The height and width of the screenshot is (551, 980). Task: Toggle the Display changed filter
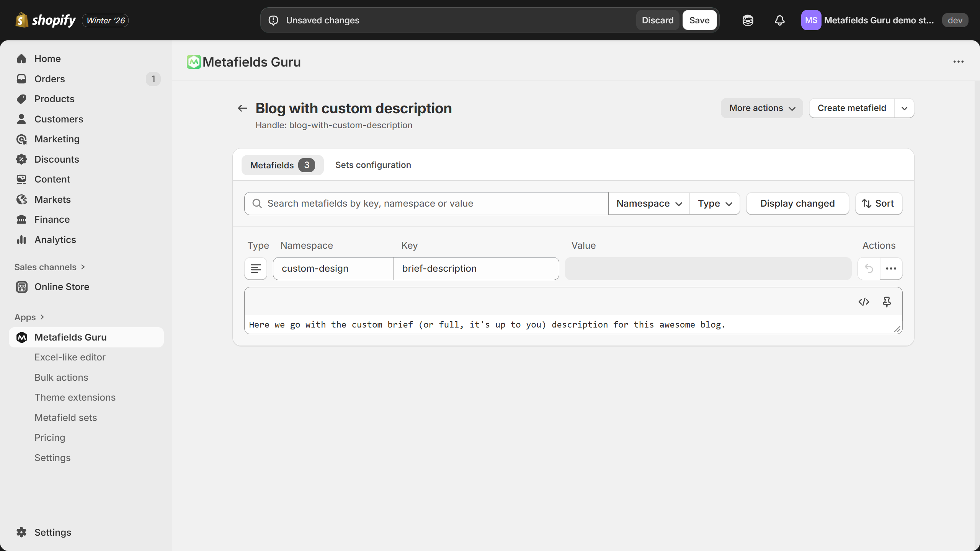tap(797, 204)
